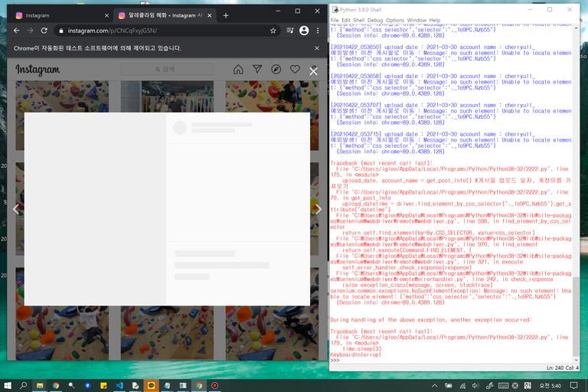Go to Instagram home icon
Image resolution: width=588 pixels, height=392 pixels.
[238, 70]
